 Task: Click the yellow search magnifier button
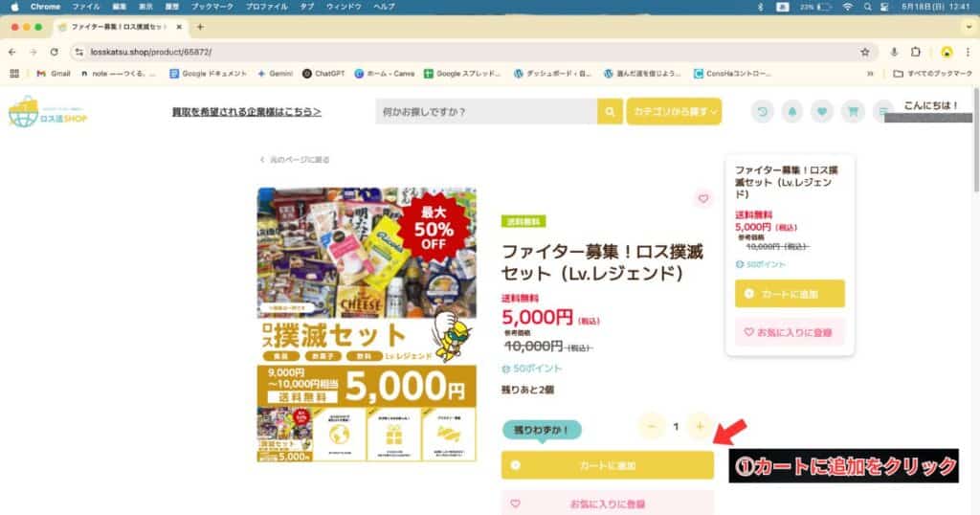click(610, 112)
